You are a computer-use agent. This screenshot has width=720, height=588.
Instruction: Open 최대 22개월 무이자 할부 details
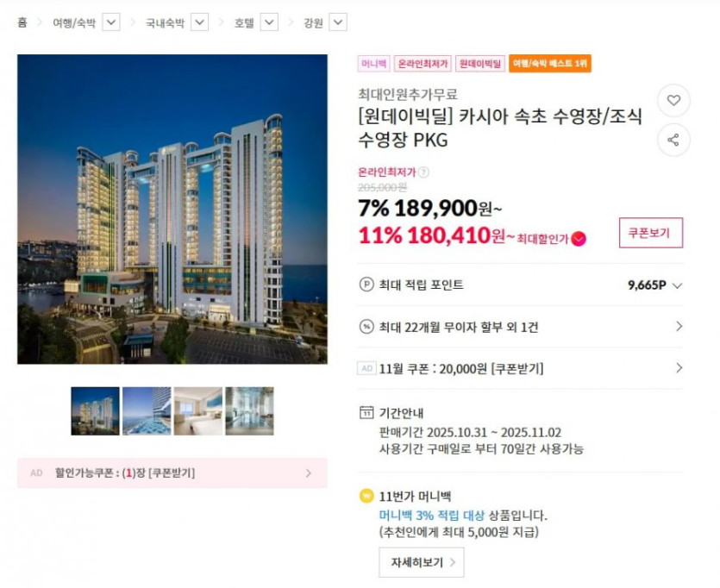click(520, 327)
